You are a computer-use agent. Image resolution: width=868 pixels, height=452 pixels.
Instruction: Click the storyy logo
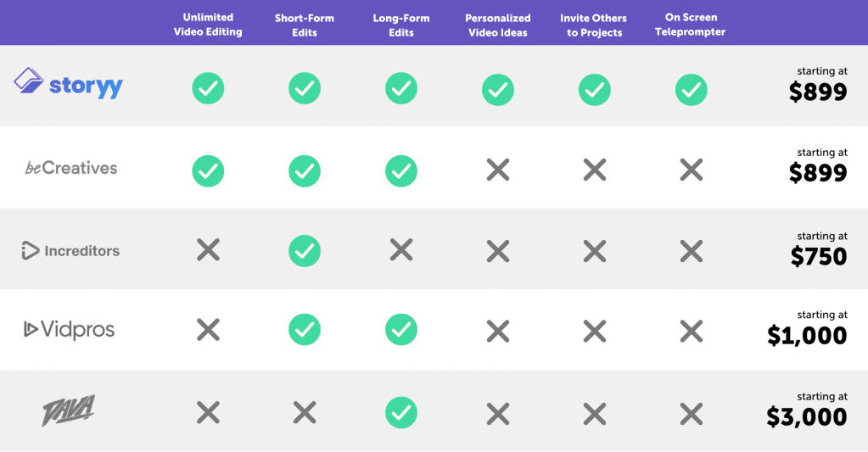click(x=69, y=84)
